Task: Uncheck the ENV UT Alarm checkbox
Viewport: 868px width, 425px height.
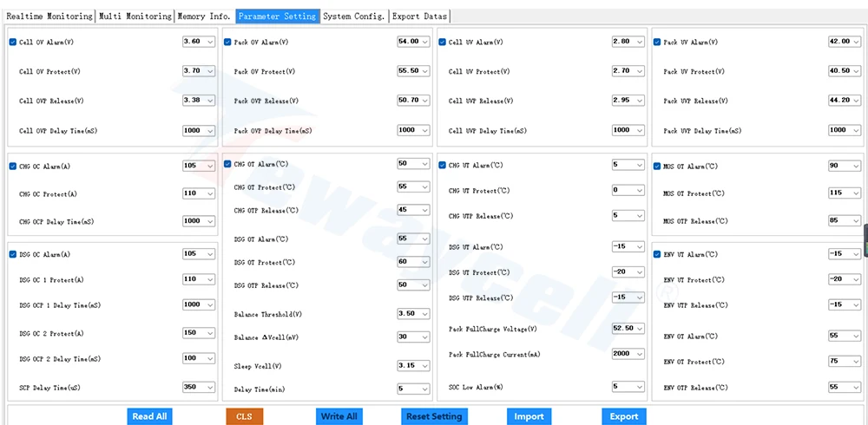Action: coord(657,254)
